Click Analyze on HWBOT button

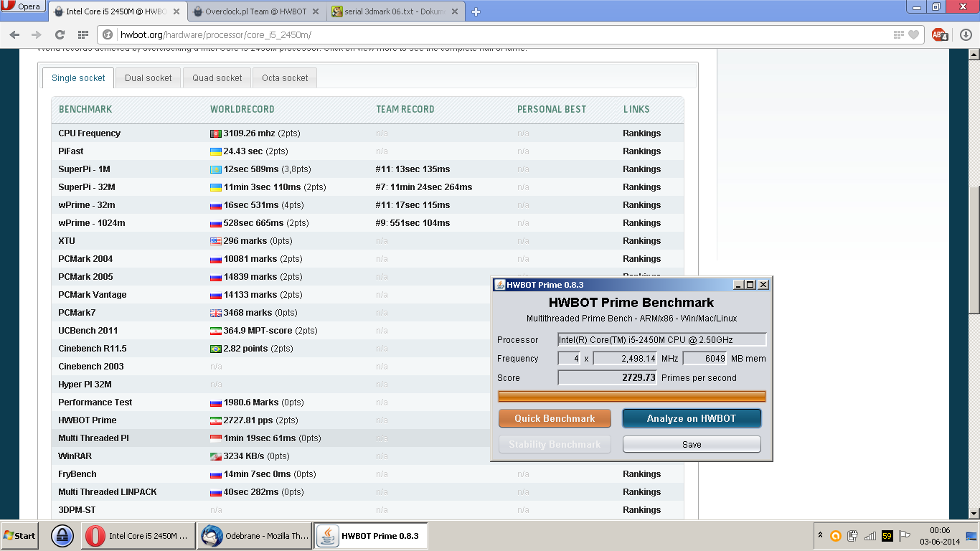click(692, 418)
